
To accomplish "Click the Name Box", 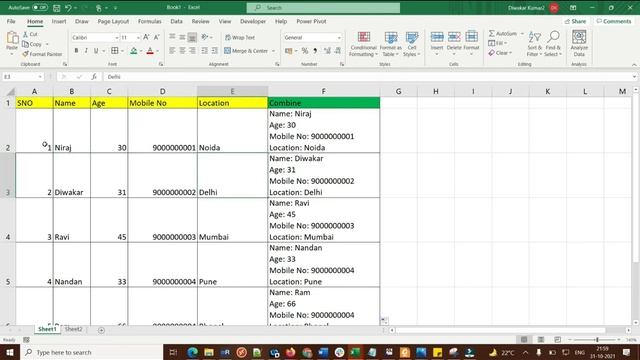I will (23, 77).
